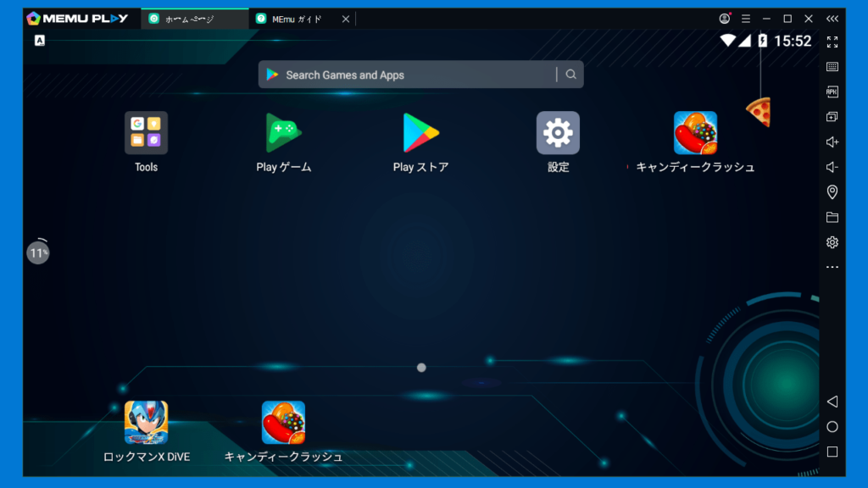Open the Play ストア app

(x=420, y=133)
